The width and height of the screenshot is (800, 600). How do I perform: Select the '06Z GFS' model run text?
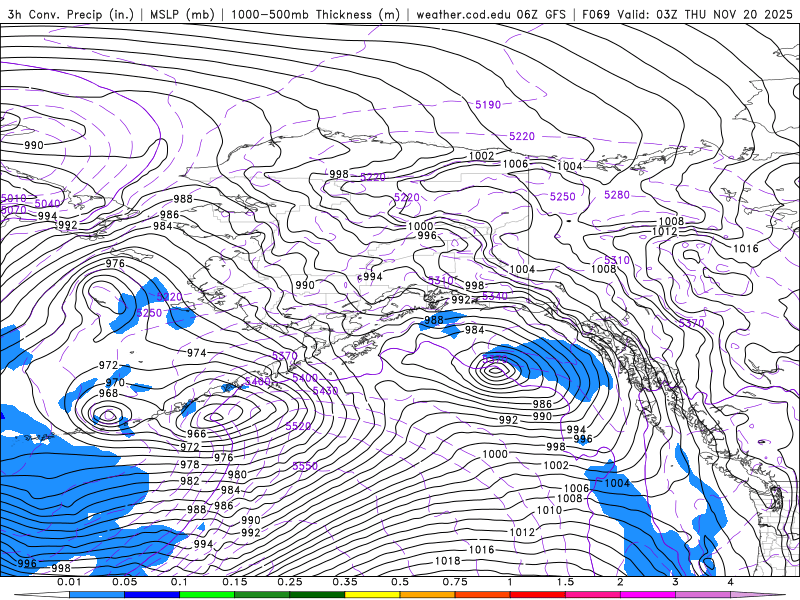(542, 14)
